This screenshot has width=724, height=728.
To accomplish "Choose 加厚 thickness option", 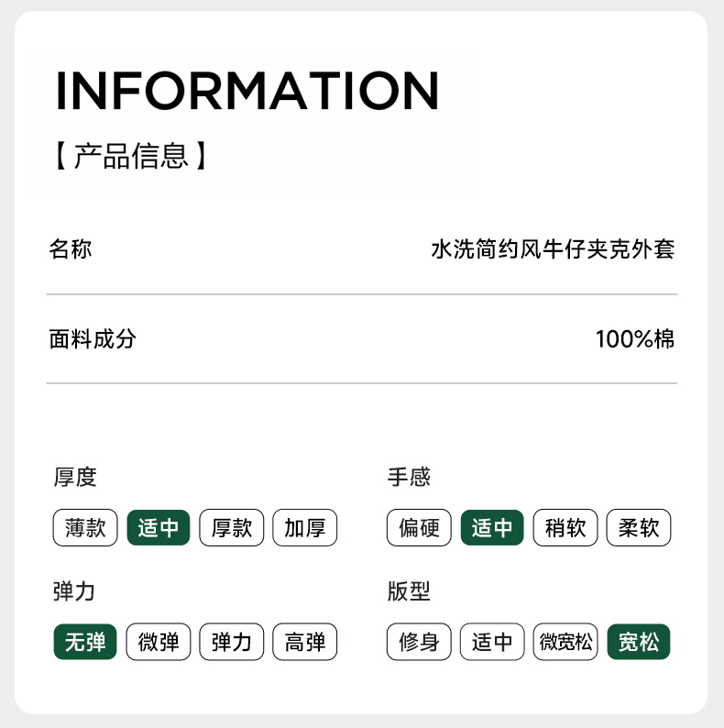I will [x=305, y=528].
